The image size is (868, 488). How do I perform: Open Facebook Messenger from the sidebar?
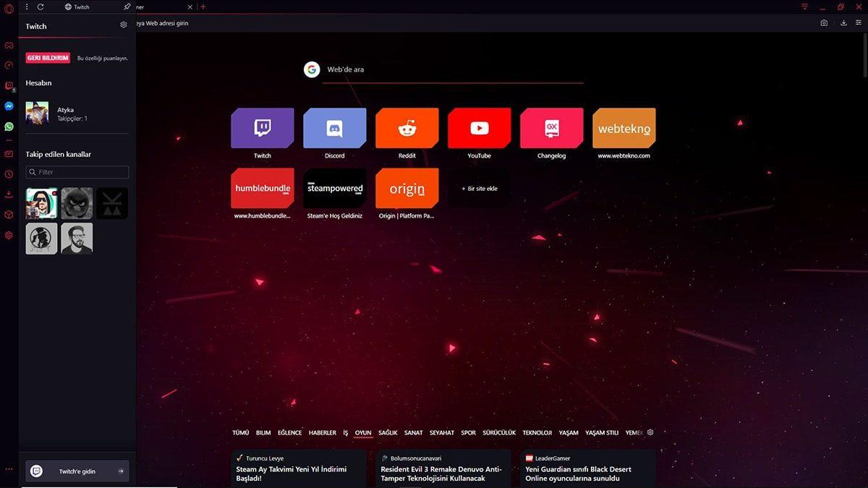pyautogui.click(x=8, y=106)
